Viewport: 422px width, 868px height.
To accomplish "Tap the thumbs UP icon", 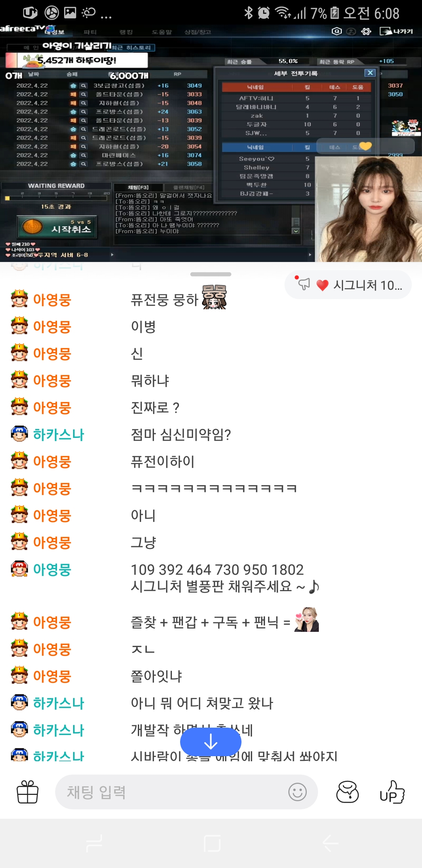I will 392,792.
